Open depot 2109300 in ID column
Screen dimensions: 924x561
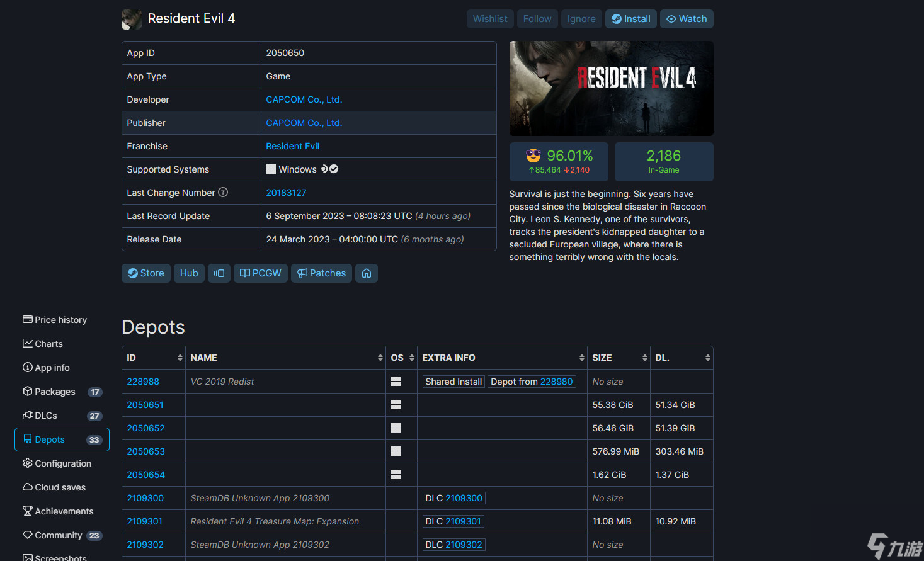(x=145, y=498)
